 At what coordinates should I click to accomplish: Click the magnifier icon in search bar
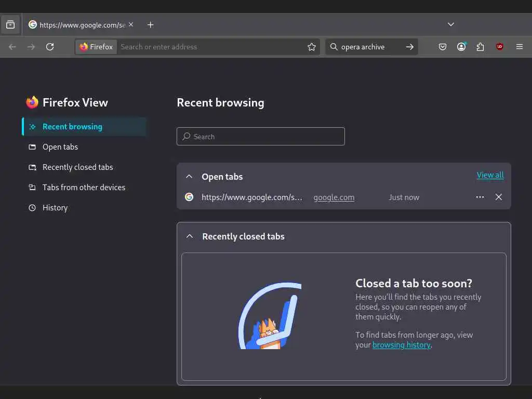(334, 47)
